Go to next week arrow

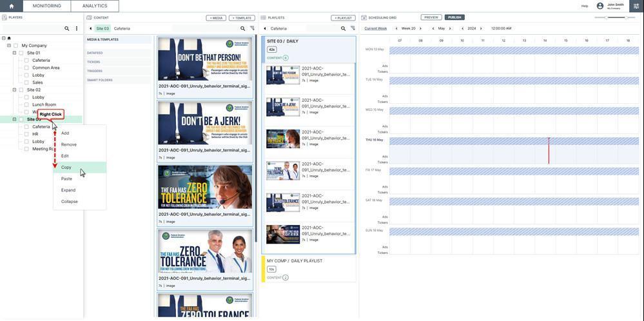(x=420, y=29)
